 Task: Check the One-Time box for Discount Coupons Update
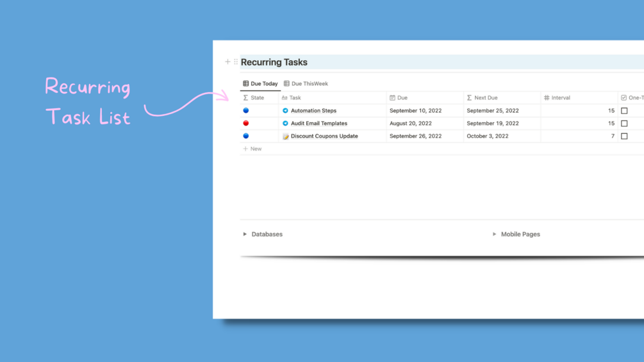coord(624,136)
